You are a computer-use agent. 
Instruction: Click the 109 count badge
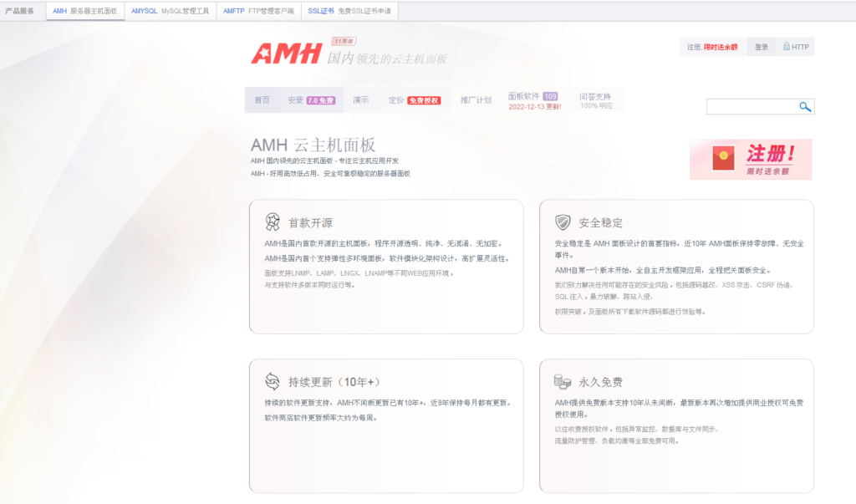tap(550, 96)
